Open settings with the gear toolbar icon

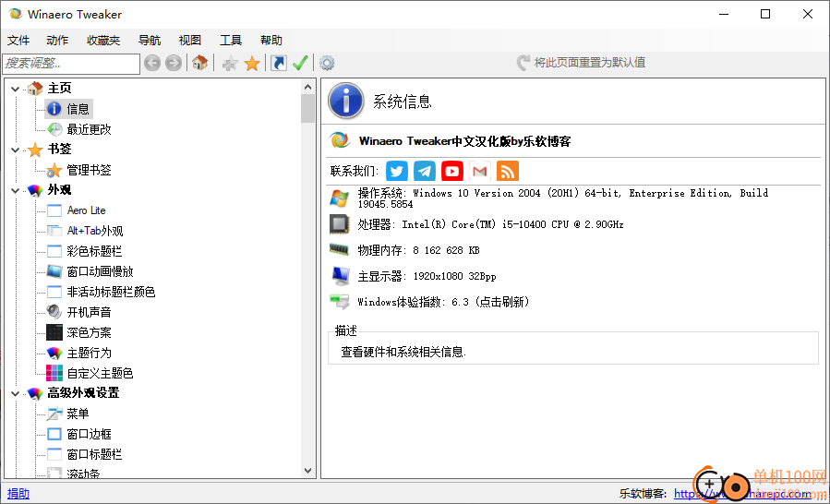pos(327,64)
